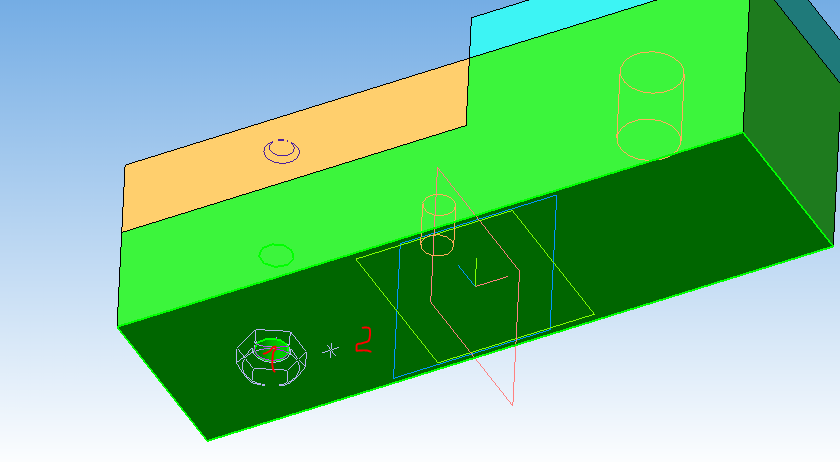Click the cyan top face
The height and width of the screenshot is (462, 840).
(600, 25)
